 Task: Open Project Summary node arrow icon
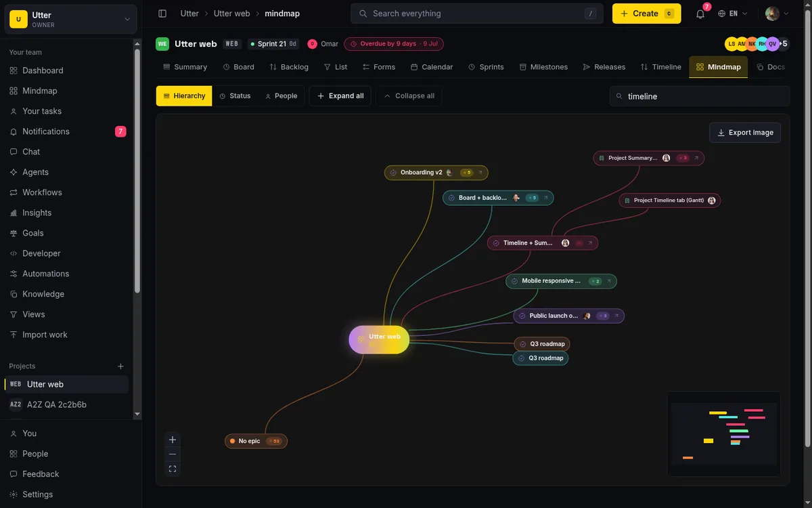pyautogui.click(x=696, y=158)
